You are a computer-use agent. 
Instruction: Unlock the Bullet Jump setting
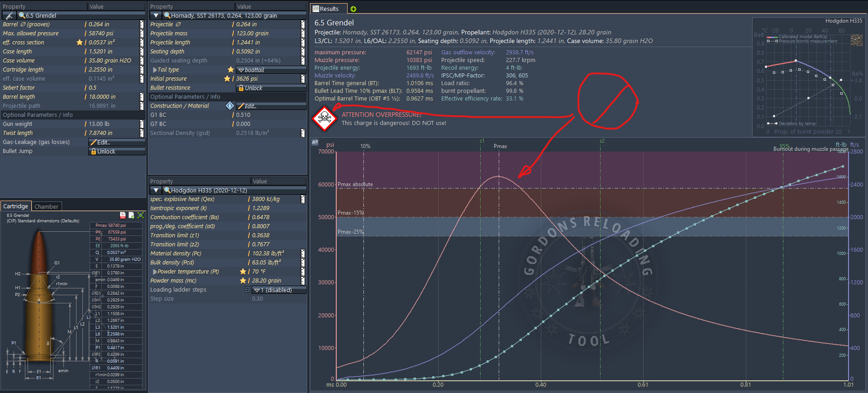coord(117,151)
